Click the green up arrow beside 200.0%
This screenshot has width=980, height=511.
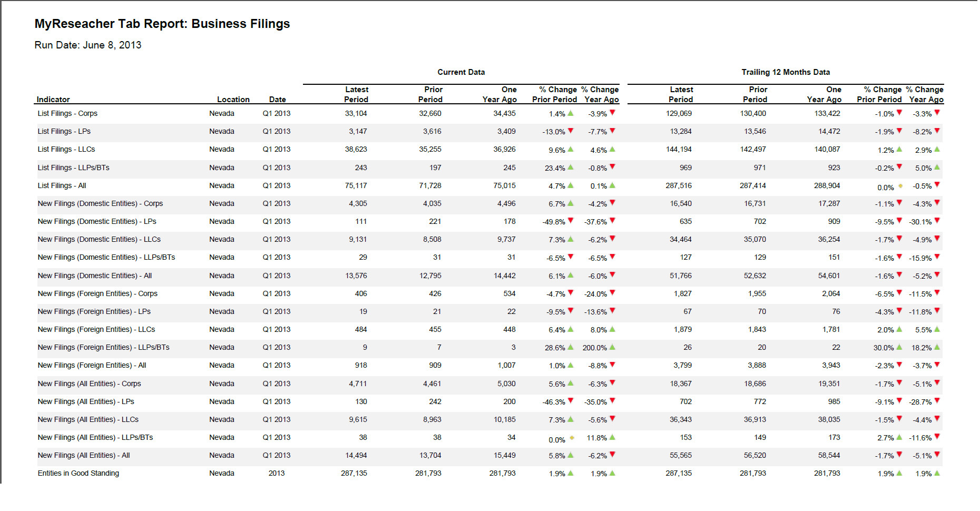612,347
